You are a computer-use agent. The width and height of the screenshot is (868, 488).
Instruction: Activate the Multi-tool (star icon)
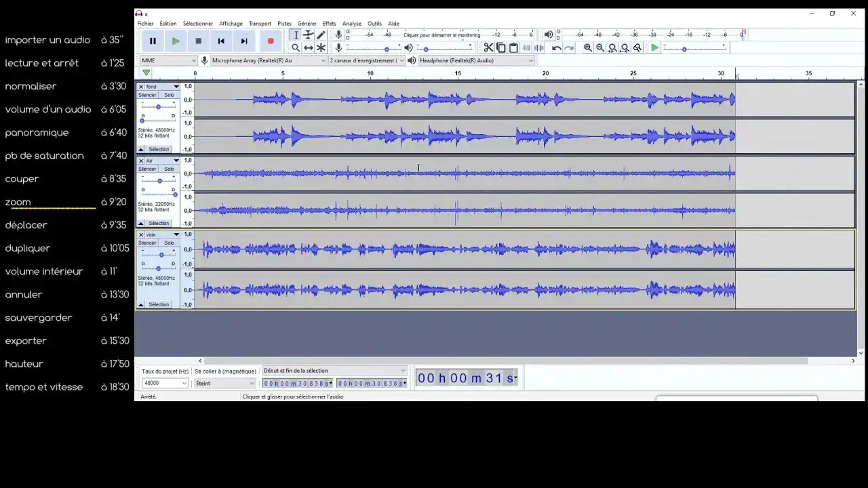coord(321,47)
